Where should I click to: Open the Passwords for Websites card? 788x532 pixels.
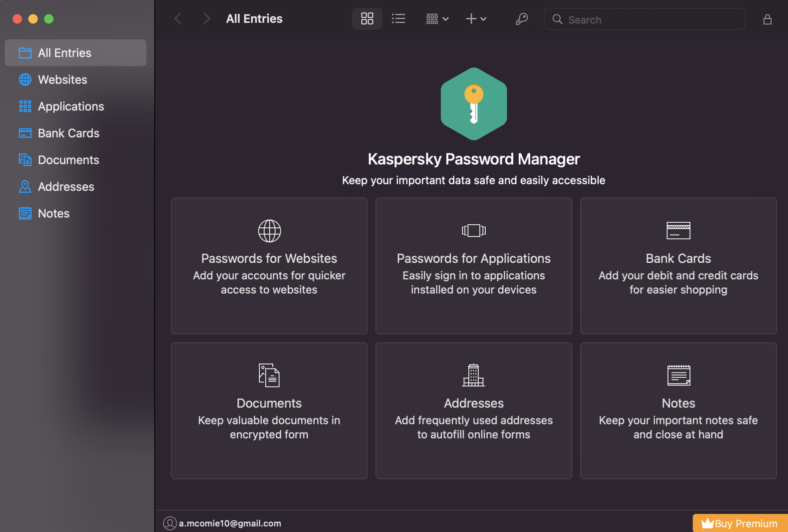[x=269, y=266]
